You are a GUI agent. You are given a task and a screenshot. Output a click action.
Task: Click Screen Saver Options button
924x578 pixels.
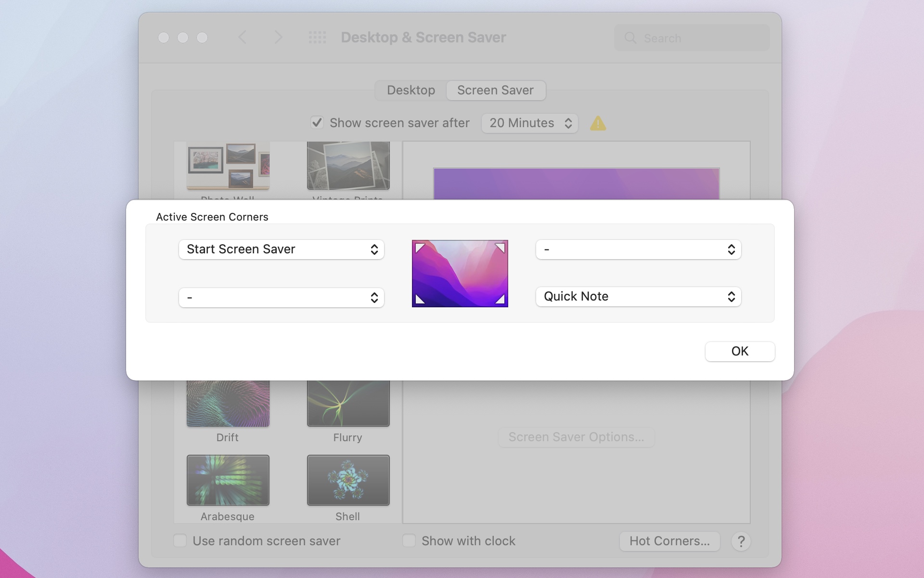tap(576, 437)
